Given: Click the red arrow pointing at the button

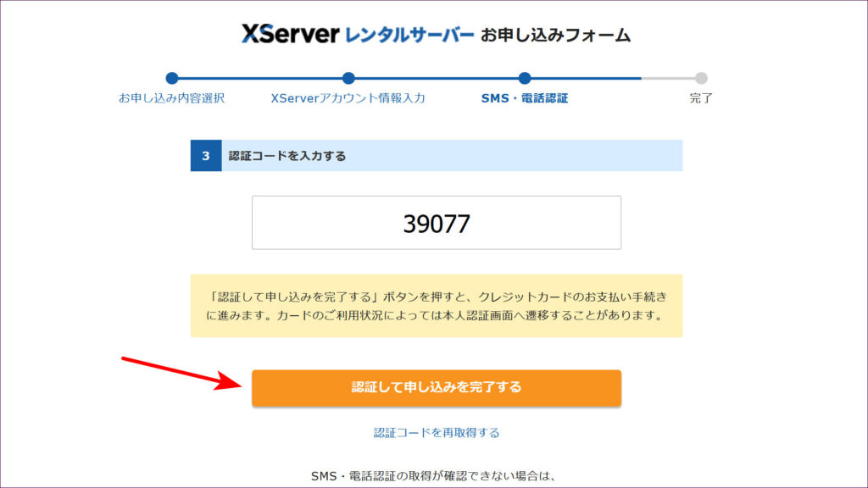Looking at the screenshot, I should 178,372.
